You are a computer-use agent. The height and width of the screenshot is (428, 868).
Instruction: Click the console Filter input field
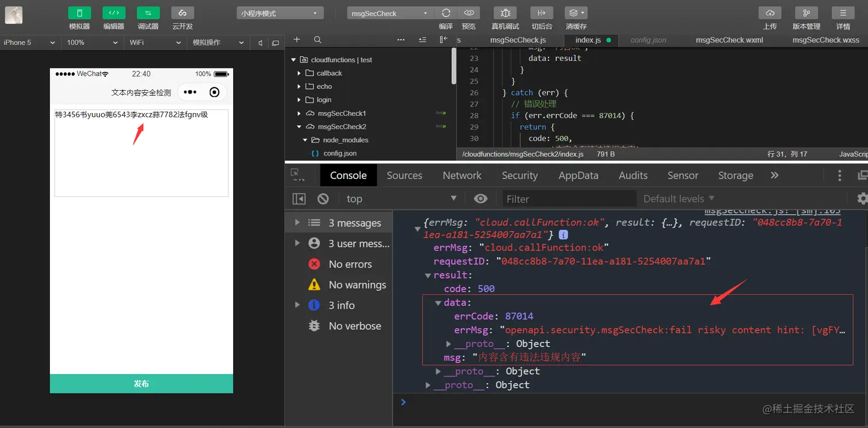click(568, 199)
